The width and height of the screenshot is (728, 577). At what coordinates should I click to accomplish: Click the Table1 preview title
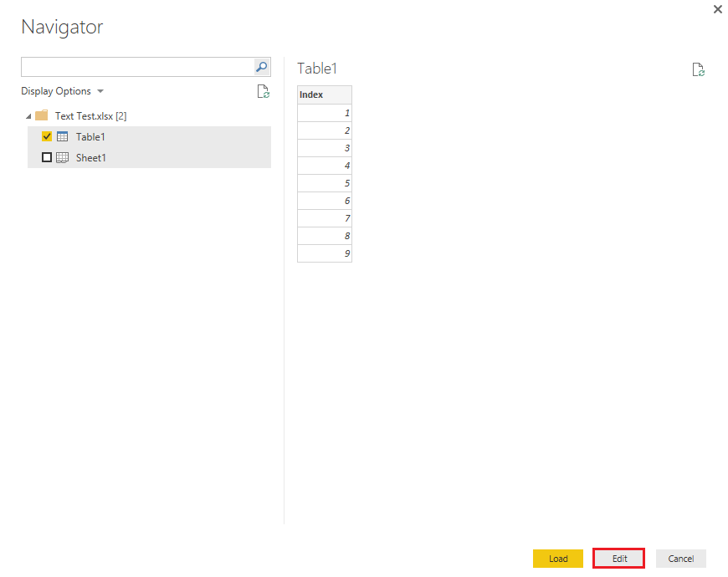point(317,69)
